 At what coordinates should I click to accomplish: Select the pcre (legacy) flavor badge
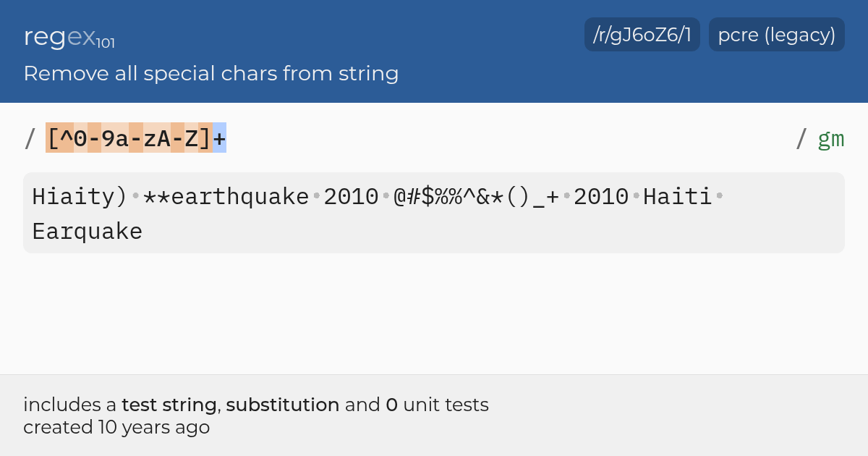click(777, 35)
